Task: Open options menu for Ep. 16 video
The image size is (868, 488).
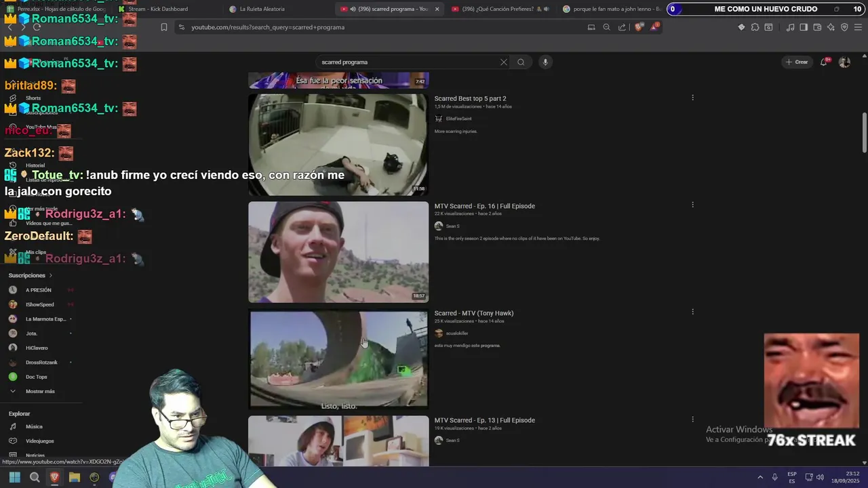Action: 692,205
